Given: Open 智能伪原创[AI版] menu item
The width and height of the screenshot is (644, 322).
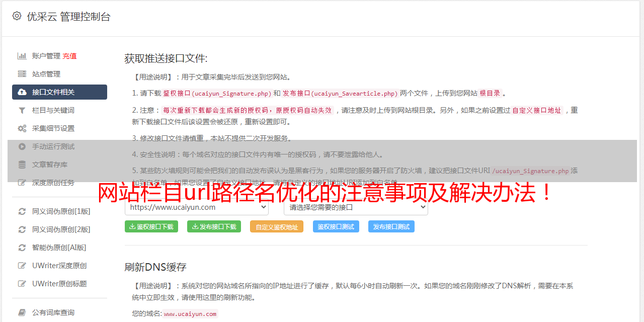Looking at the screenshot, I should [59, 248].
